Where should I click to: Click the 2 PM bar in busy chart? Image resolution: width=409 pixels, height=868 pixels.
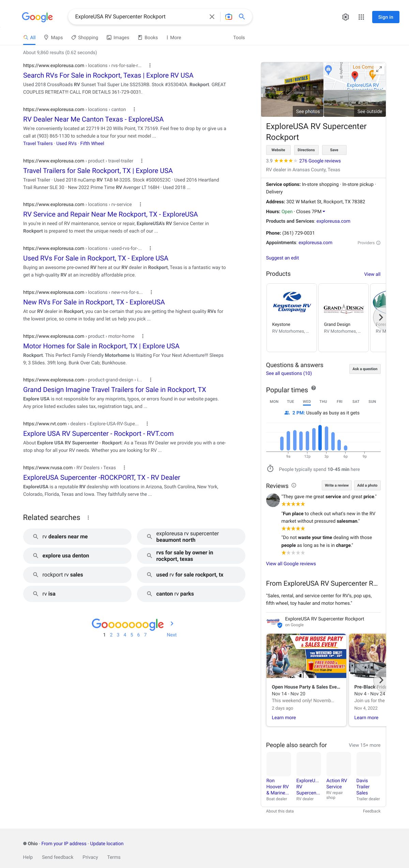[x=320, y=438]
